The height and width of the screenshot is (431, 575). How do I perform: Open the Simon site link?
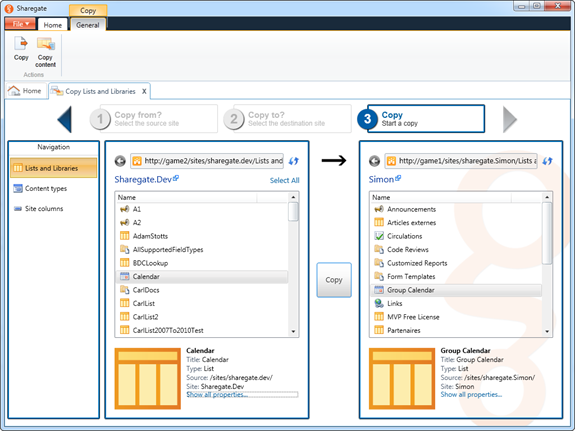tap(385, 179)
